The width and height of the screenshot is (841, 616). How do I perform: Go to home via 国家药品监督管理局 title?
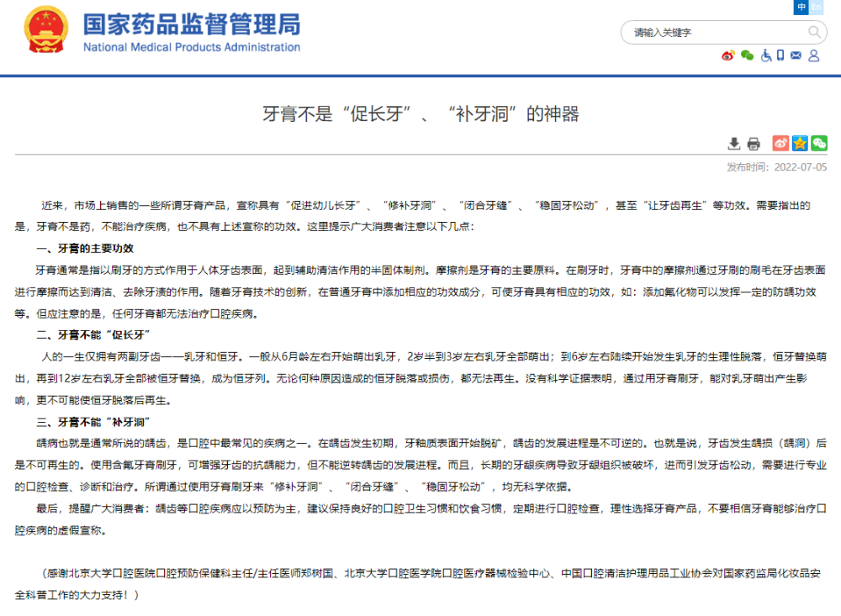[191, 24]
